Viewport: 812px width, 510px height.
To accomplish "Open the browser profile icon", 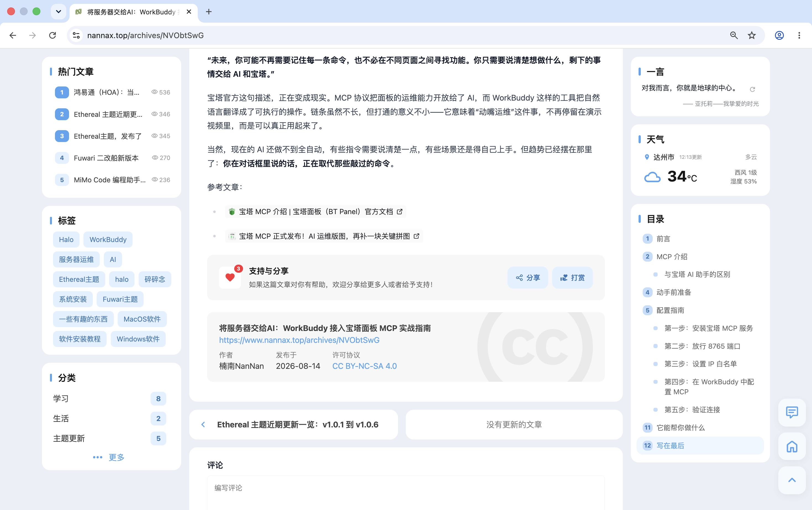I will tap(779, 35).
